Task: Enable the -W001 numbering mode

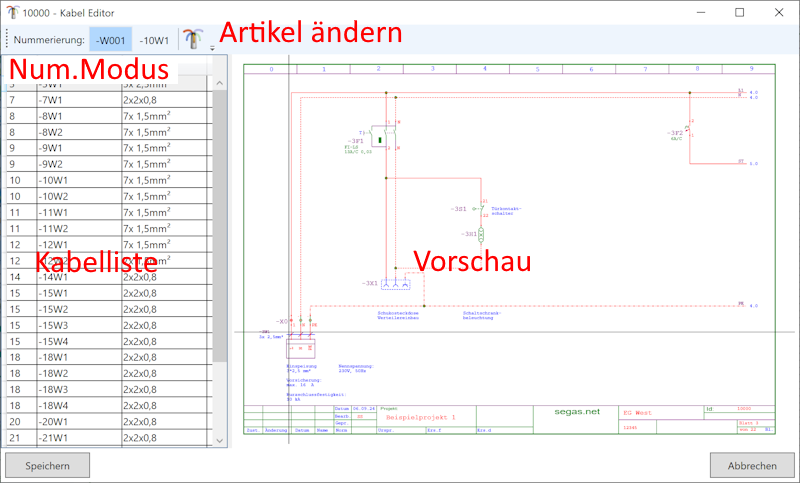Action: [109, 40]
